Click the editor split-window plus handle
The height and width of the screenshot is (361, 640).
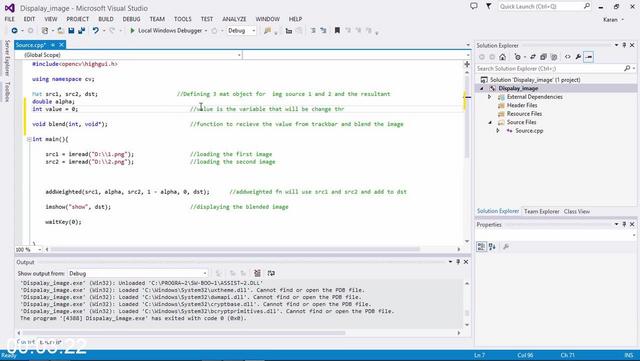467,64
